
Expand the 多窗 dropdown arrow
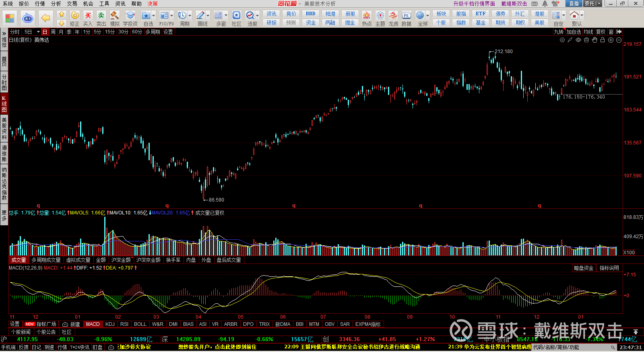click(226, 16)
